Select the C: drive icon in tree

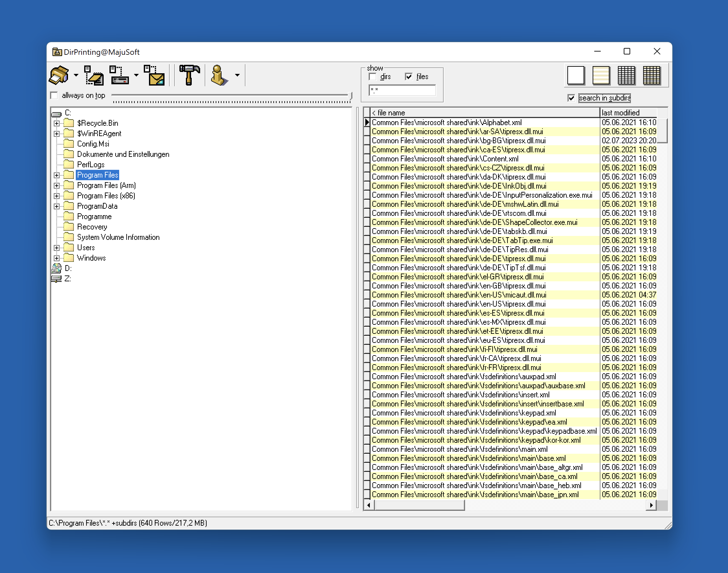click(57, 114)
